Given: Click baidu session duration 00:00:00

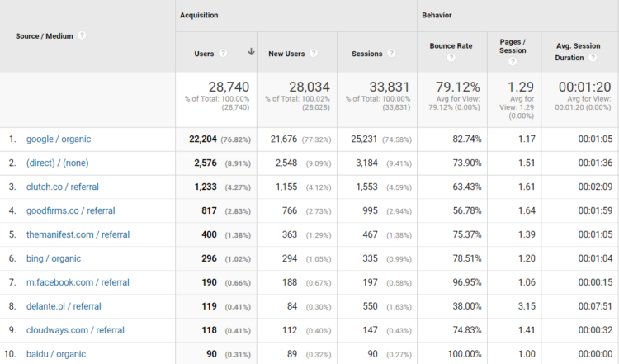Looking at the screenshot, I should pyautogui.click(x=595, y=354).
